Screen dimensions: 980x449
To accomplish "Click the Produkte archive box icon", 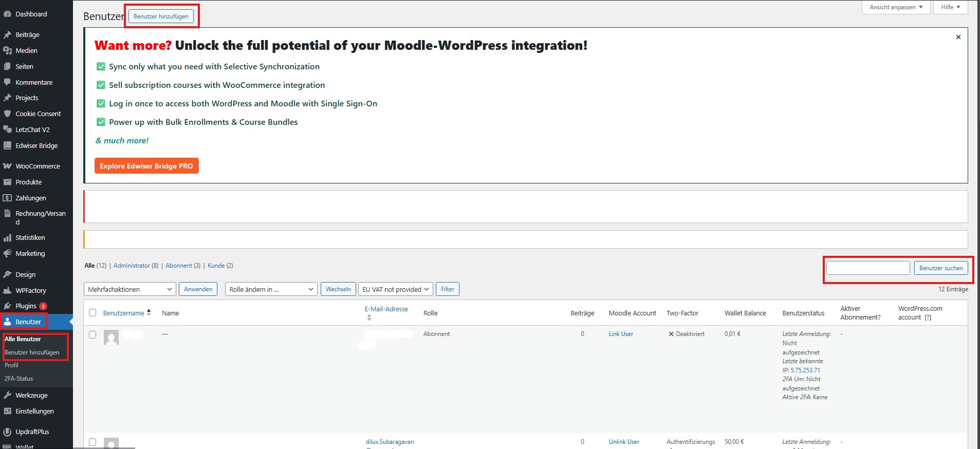I will pos(7,182).
